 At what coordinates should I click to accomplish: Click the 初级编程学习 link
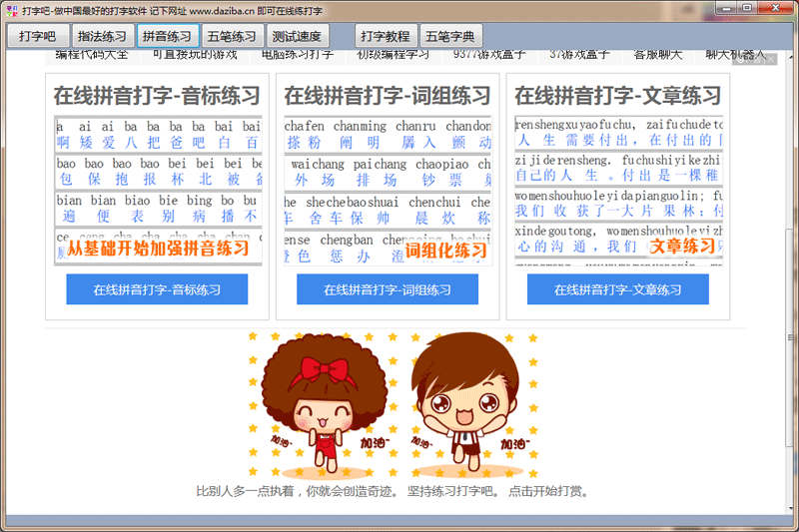(393, 55)
